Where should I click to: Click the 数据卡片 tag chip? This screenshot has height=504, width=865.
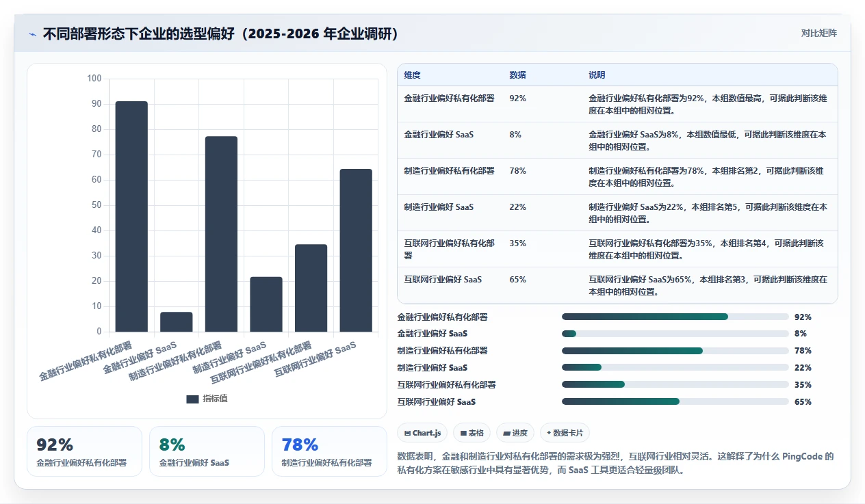(565, 433)
